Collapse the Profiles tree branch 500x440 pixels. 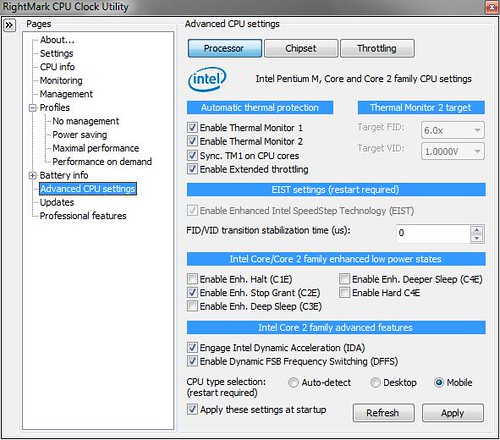(x=33, y=108)
